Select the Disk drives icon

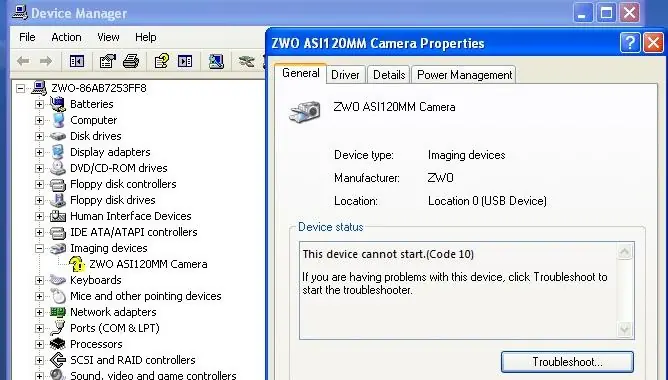(58, 136)
